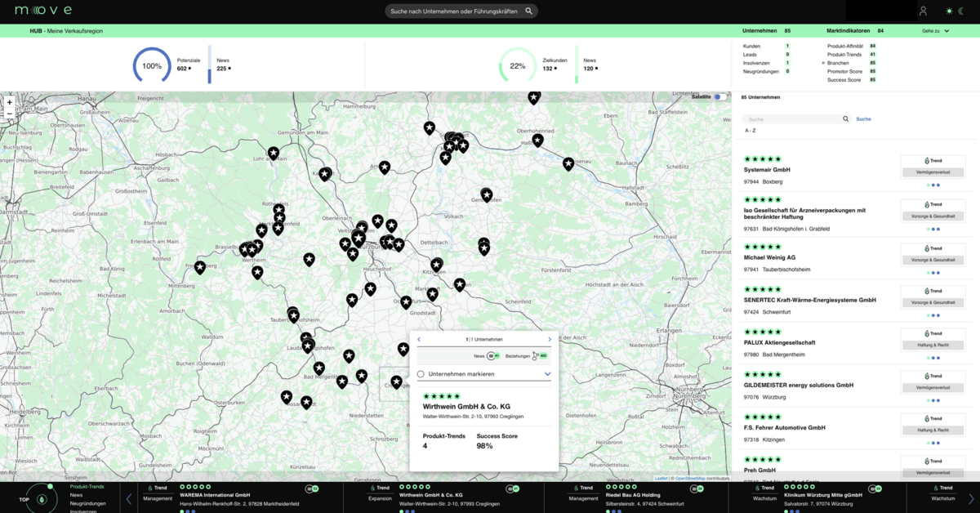Switch to light mode sun icon

tap(949, 11)
